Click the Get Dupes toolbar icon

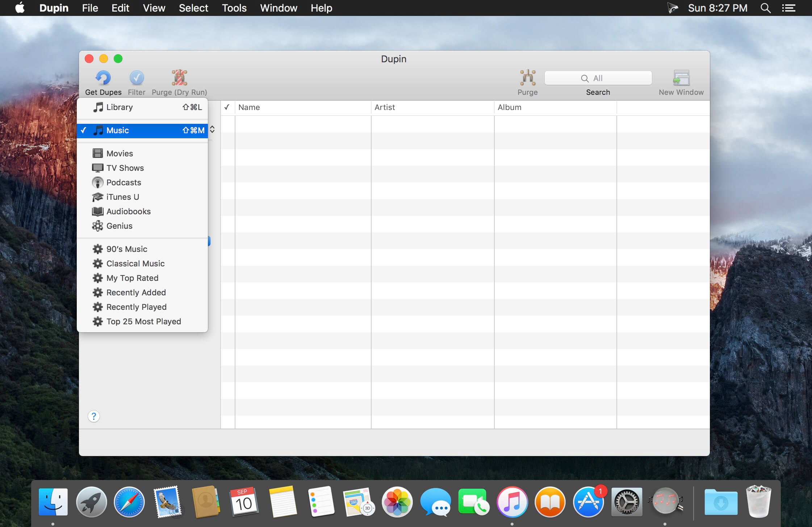pyautogui.click(x=103, y=77)
